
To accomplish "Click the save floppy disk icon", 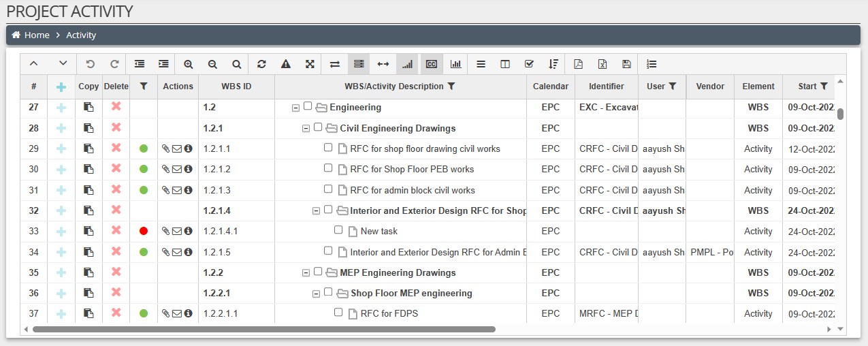I will pyautogui.click(x=626, y=64).
